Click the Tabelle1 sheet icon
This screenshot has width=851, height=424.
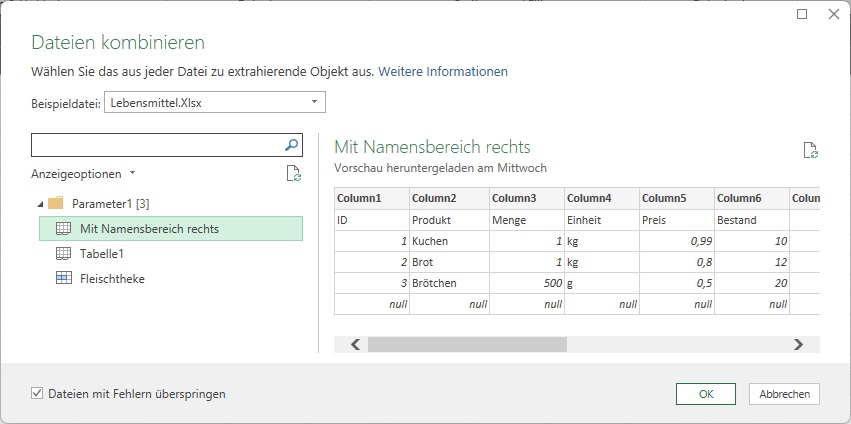click(63, 254)
